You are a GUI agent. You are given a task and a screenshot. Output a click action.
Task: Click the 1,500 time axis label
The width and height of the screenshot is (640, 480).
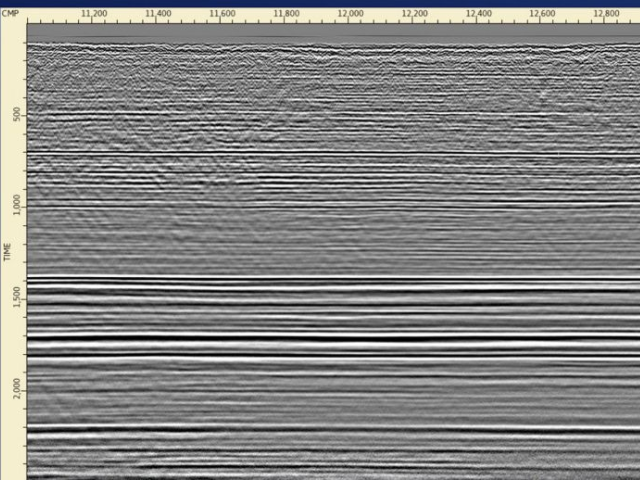coord(18,297)
